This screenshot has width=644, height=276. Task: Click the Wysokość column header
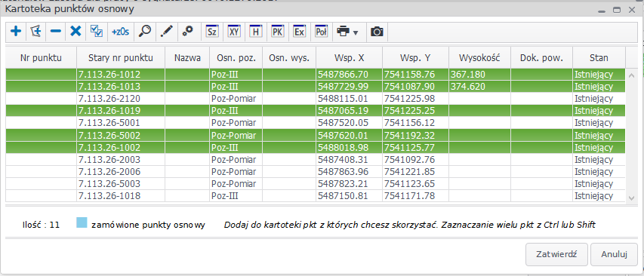coord(479,58)
